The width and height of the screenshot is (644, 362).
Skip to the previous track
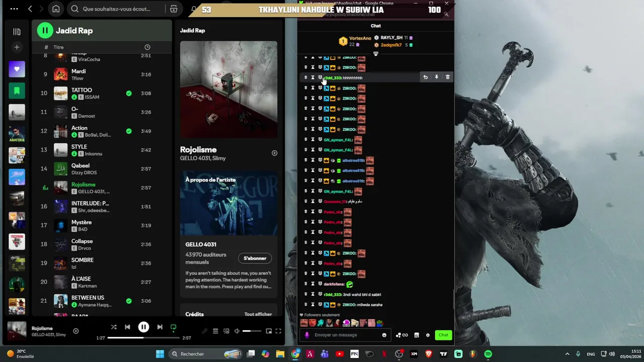point(127,327)
